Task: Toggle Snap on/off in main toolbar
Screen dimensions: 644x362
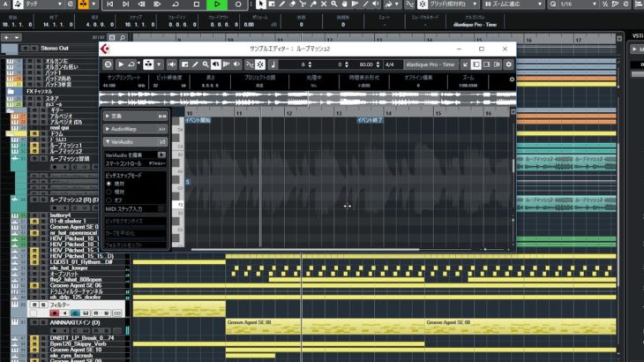Action: (x=423, y=4)
